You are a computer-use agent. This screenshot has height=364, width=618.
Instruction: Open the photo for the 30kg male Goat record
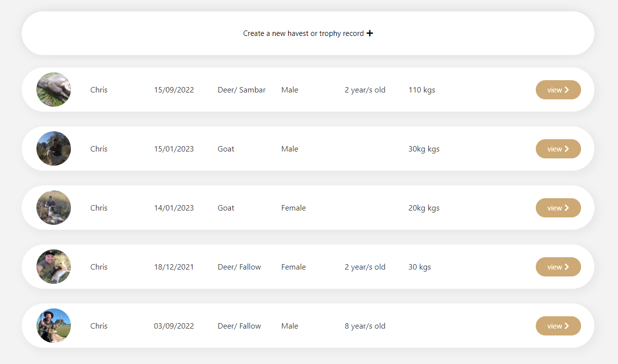tap(53, 149)
